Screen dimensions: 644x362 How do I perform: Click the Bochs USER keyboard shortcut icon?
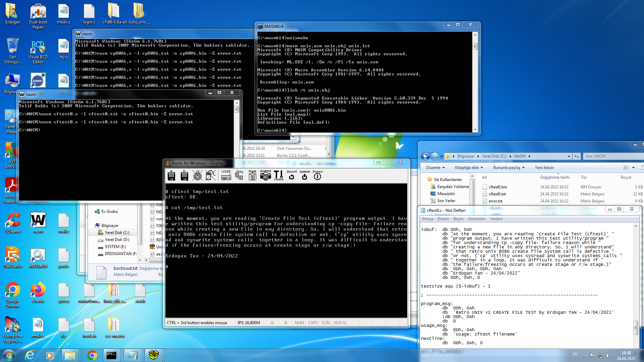point(226,175)
